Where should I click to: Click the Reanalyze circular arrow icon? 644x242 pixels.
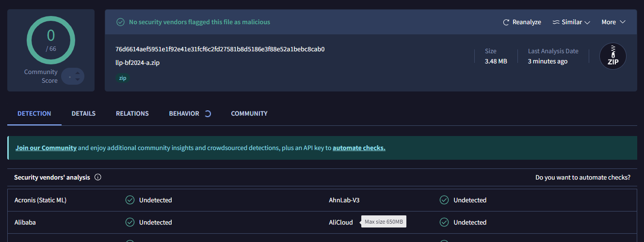tap(506, 22)
